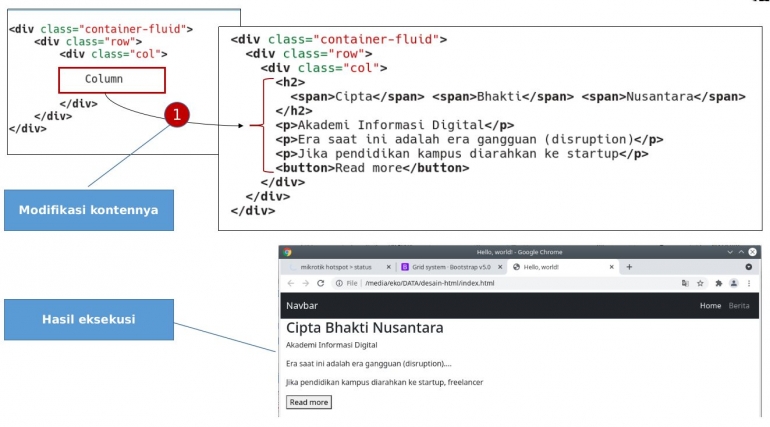Close the Grid system Bootstrap tab
770x427 pixels.
[x=499, y=267]
